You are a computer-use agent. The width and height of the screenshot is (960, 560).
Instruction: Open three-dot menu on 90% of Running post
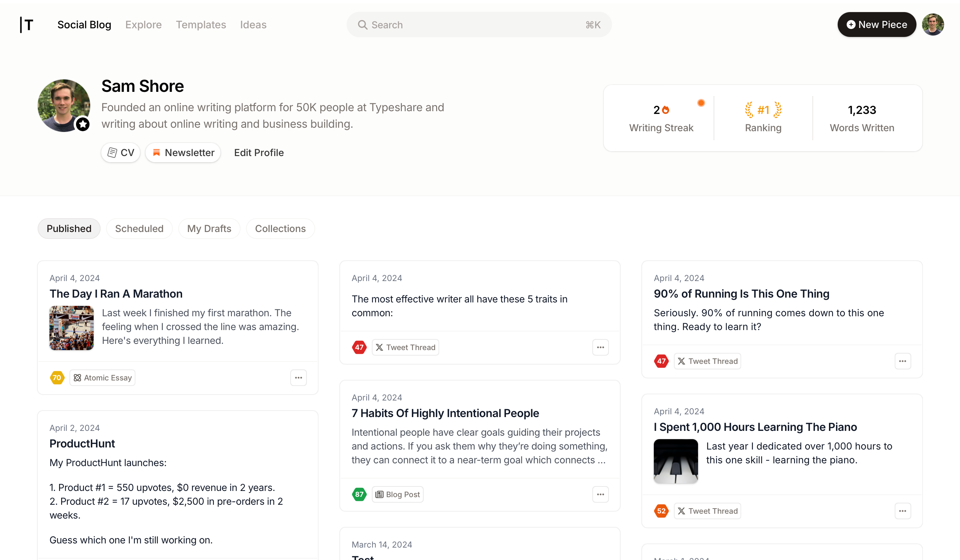point(903,361)
